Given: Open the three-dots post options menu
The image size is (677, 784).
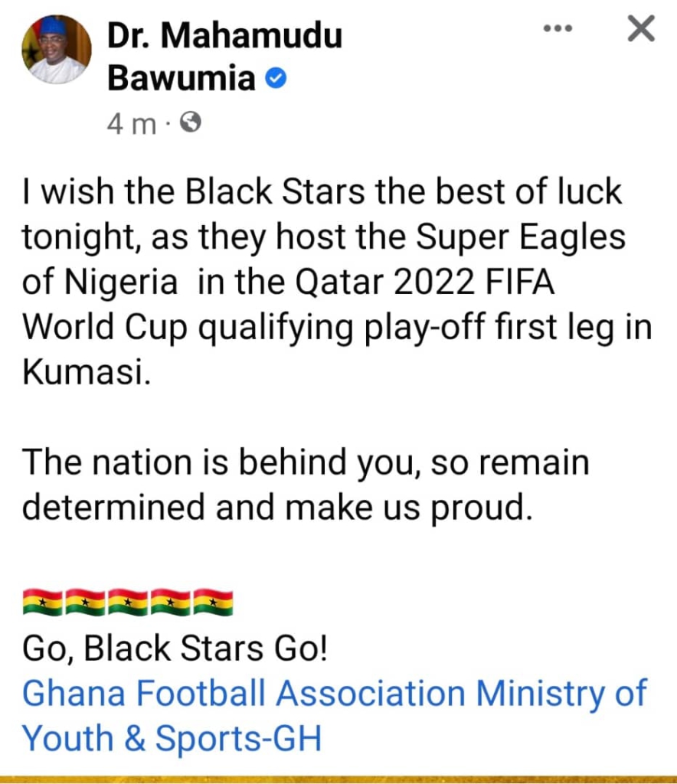Looking at the screenshot, I should coord(558,29).
